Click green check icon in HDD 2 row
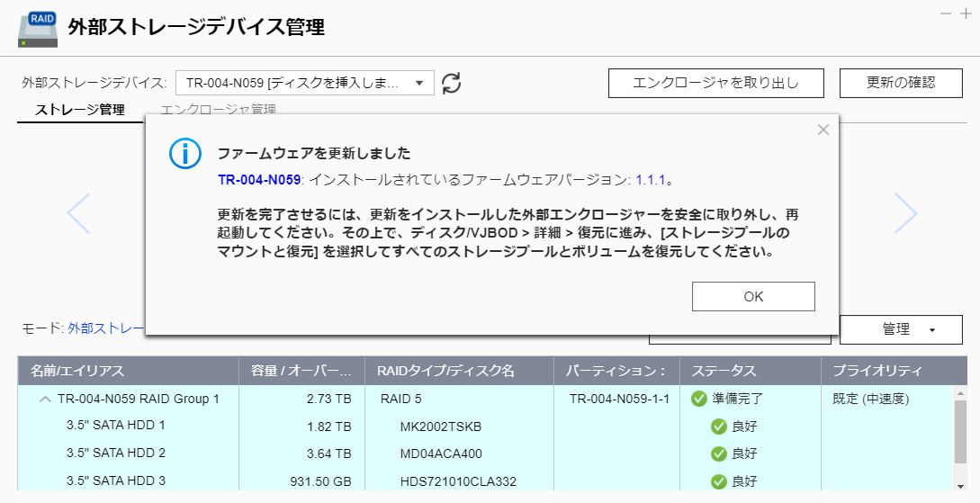 (x=719, y=454)
